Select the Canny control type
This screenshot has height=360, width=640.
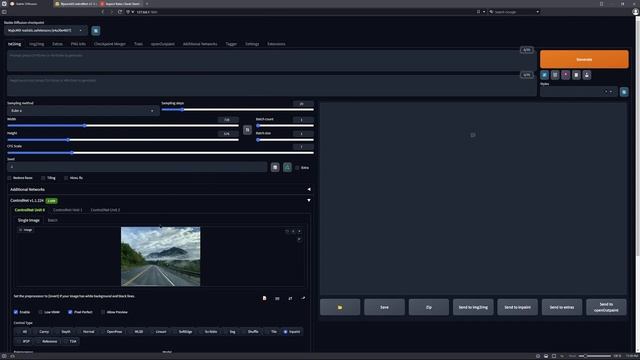(x=41, y=332)
